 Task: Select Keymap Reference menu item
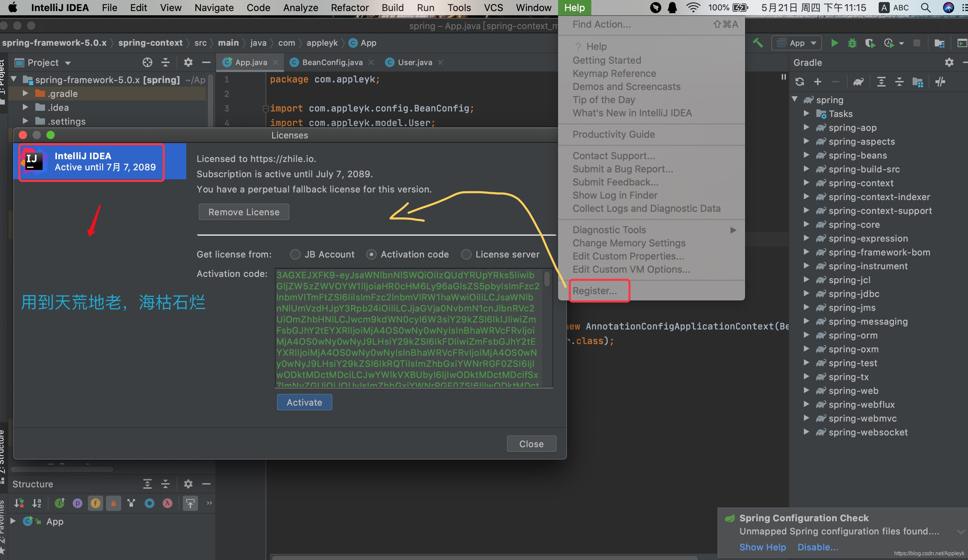click(652, 73)
